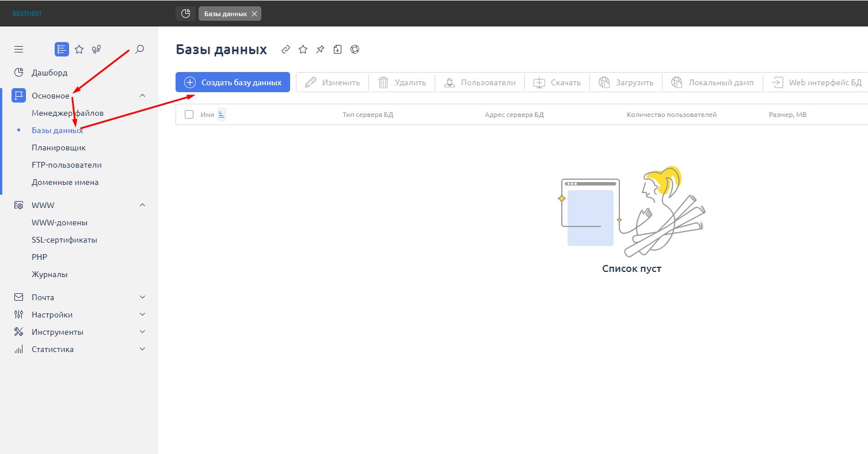Open the sidebar search magnifier icon
The width and height of the screenshot is (868, 454).
139,50
